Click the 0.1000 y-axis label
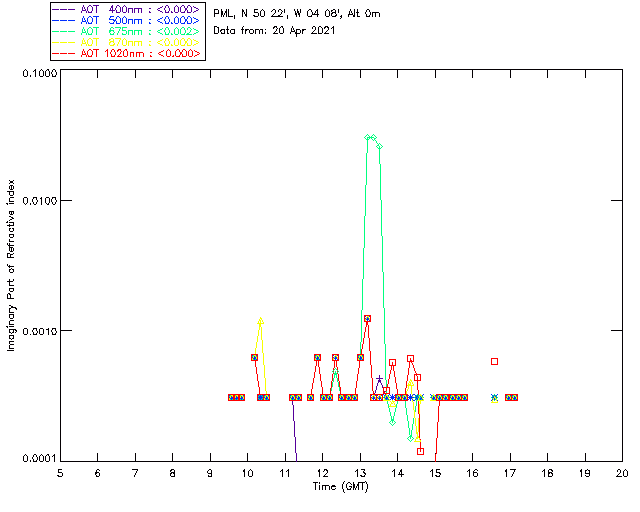 39,73
